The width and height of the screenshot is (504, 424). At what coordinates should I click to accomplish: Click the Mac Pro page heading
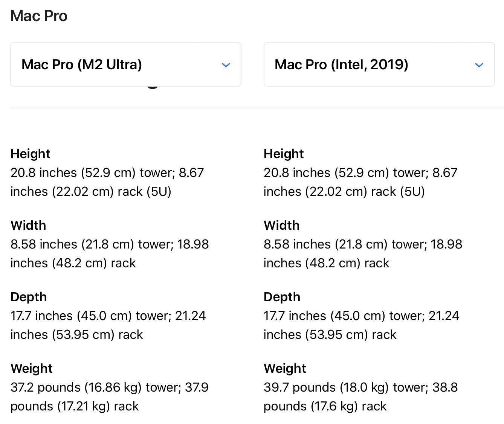(39, 16)
